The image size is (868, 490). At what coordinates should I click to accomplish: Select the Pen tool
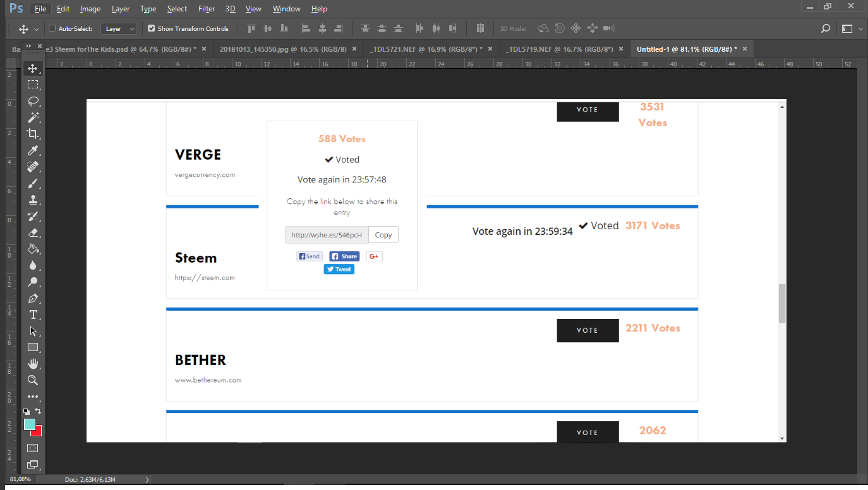(x=33, y=298)
